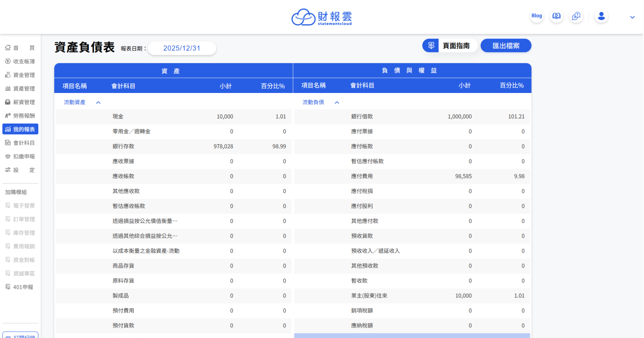Open 勞務報酬 in sidebar
The height and width of the screenshot is (338, 644).
coord(20,116)
